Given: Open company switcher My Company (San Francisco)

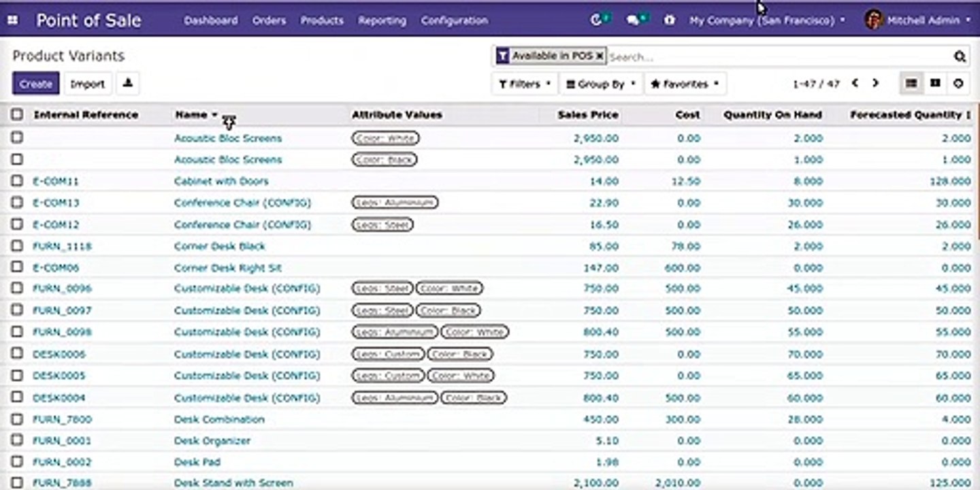Looking at the screenshot, I should (767, 20).
